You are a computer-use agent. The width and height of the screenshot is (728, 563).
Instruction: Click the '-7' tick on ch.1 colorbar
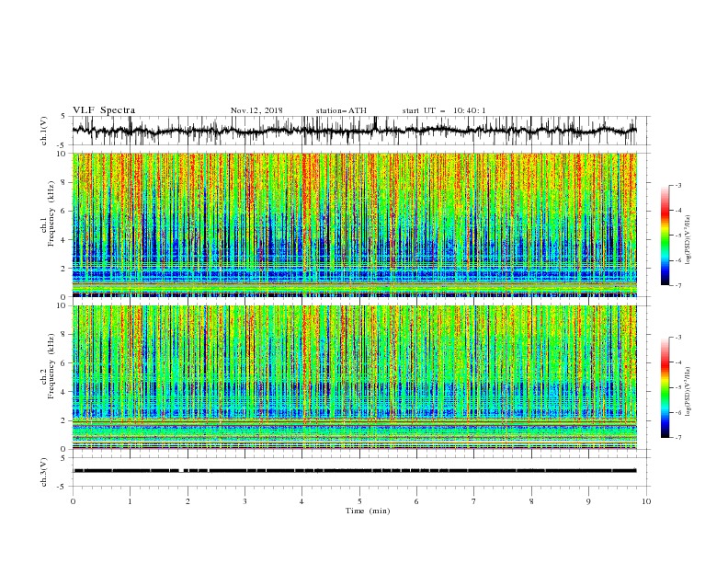677,286
